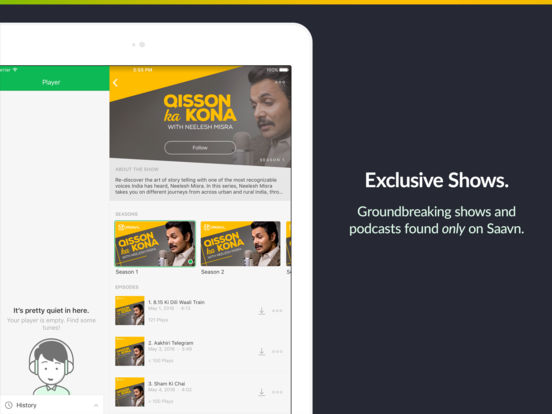Play episode 1 via its artwork
The height and width of the screenshot is (414, 552).
click(130, 310)
